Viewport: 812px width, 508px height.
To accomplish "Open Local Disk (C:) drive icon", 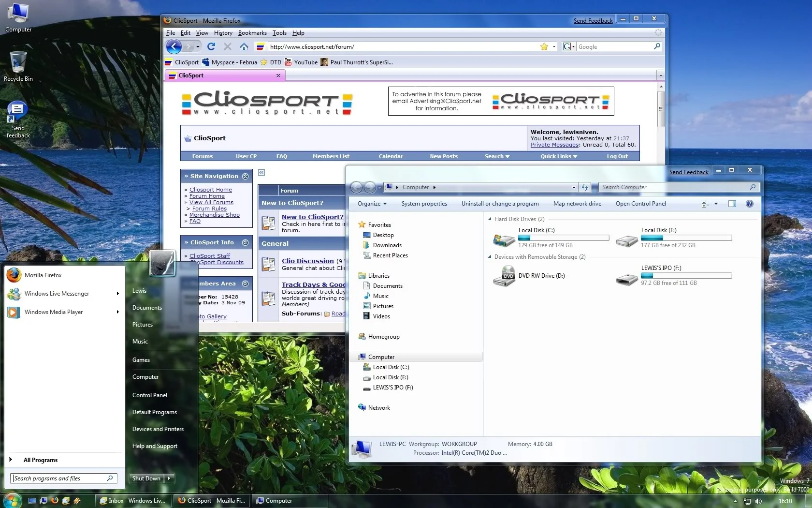I will pos(504,239).
